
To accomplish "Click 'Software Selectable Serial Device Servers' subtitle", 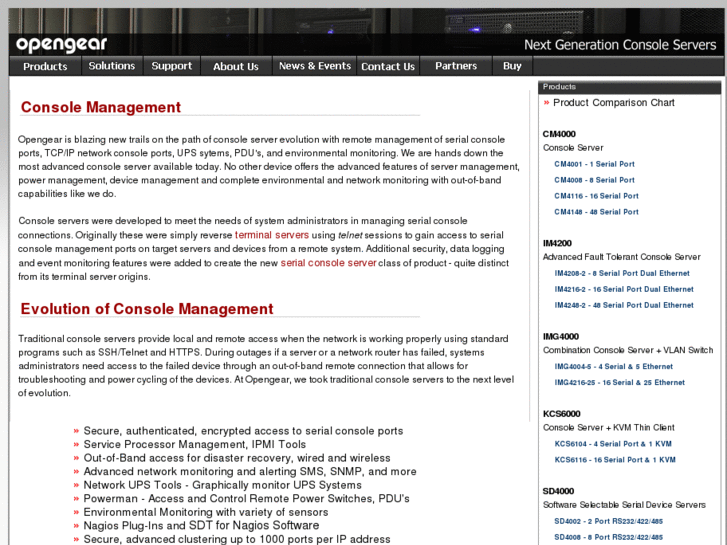I will pos(624,505).
